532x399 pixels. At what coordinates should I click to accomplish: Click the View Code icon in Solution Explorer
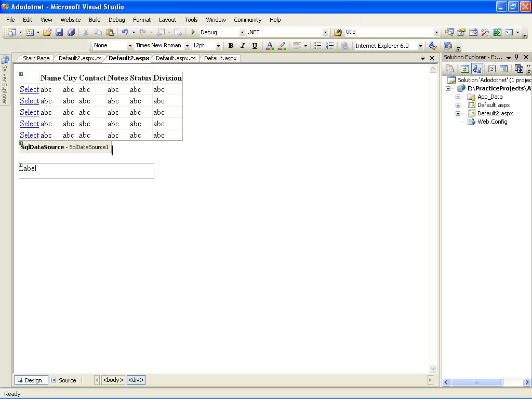coord(492,69)
